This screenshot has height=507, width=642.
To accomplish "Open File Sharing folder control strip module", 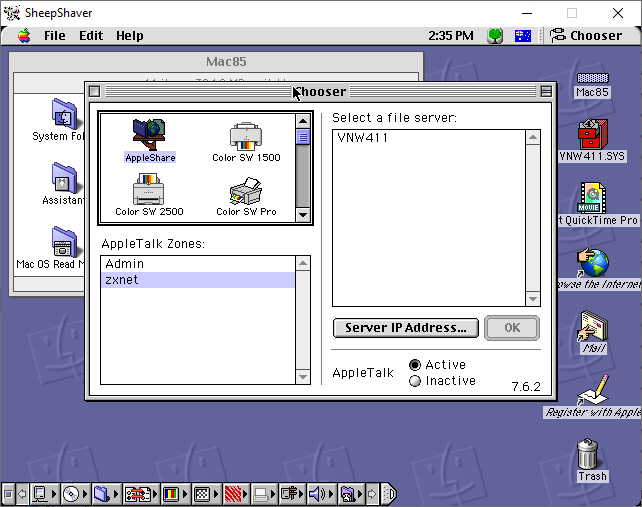I will tap(106, 494).
